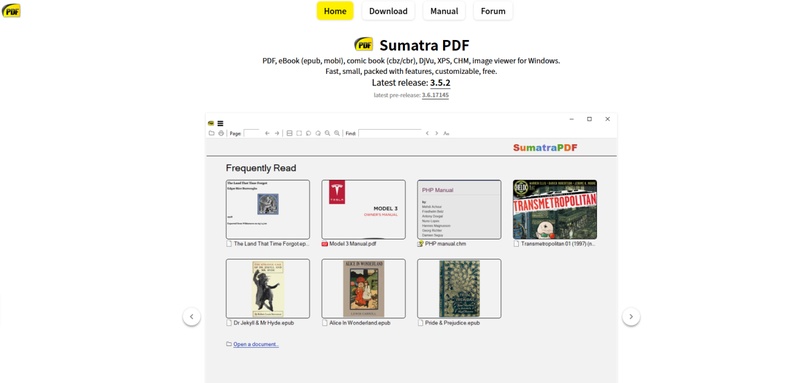
Task: Click the PDF file icon beside Model 3 Manual
Action: pos(324,244)
